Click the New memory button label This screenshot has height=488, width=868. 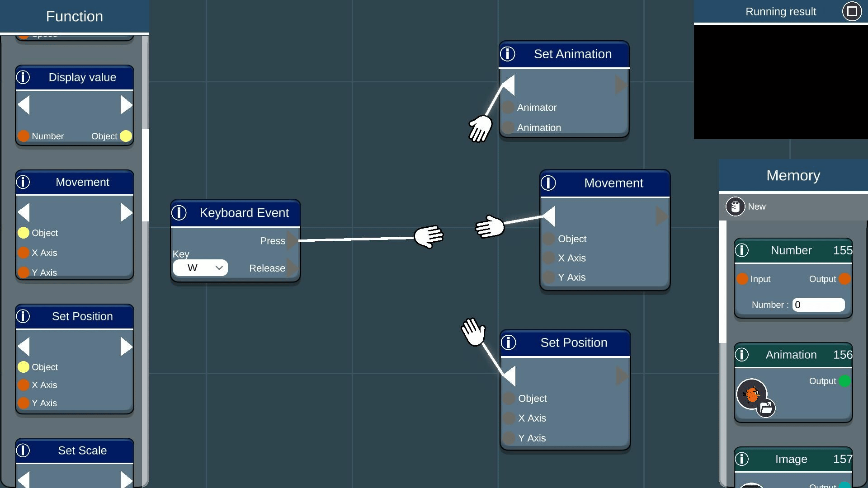click(x=756, y=207)
